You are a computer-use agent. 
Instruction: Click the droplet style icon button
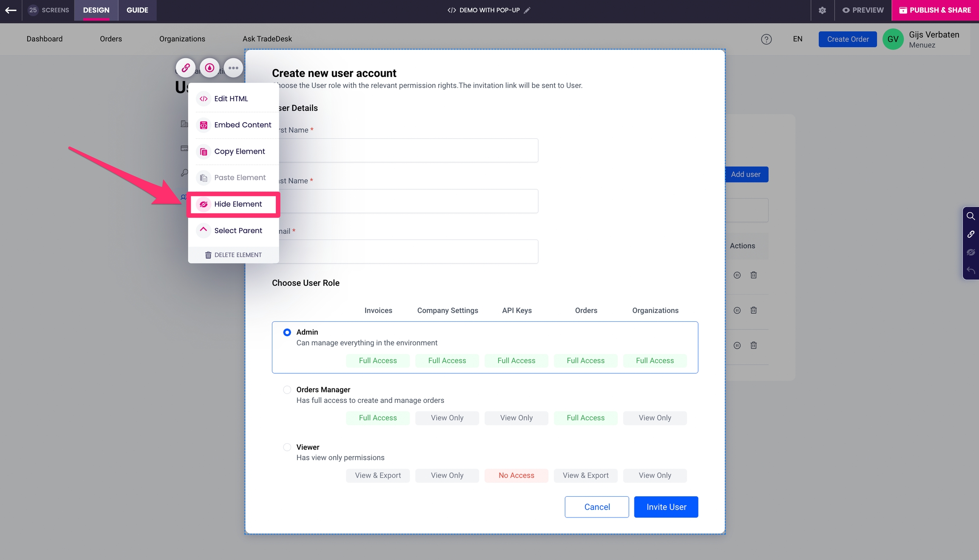(x=209, y=68)
